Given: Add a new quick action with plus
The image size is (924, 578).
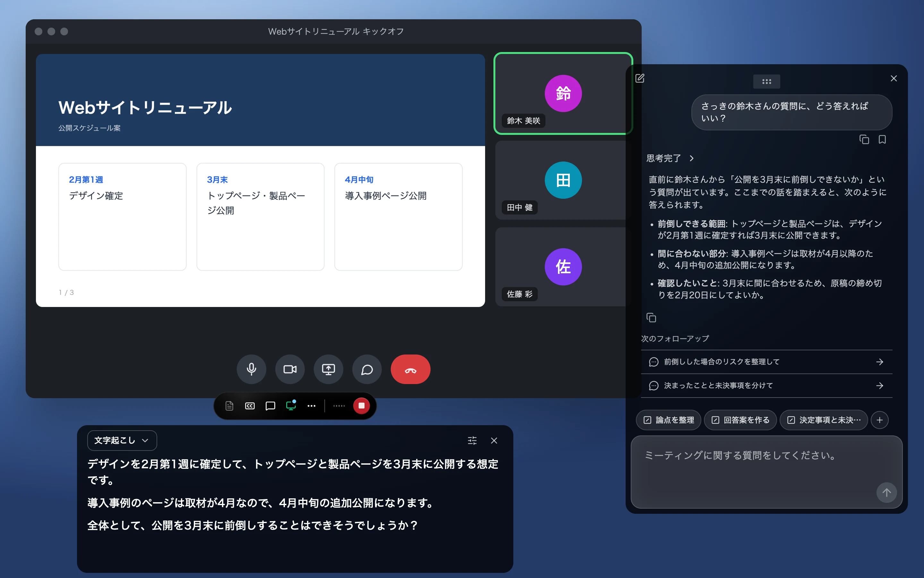Looking at the screenshot, I should click(880, 420).
